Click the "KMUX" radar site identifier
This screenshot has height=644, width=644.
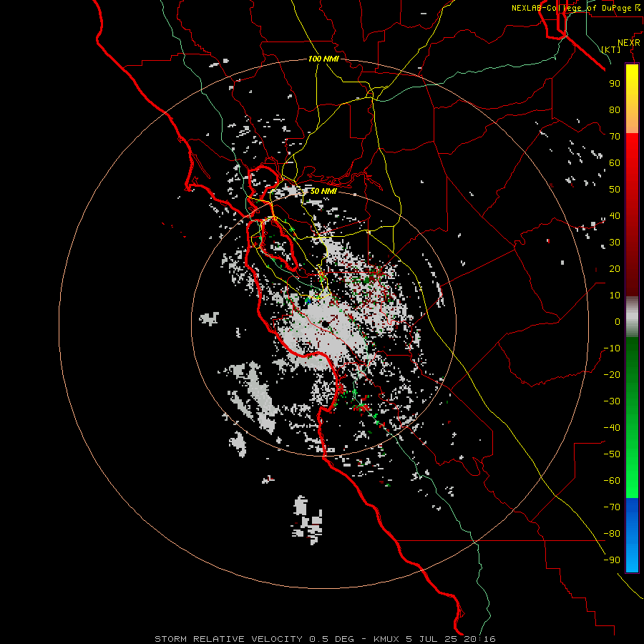[x=386, y=639]
